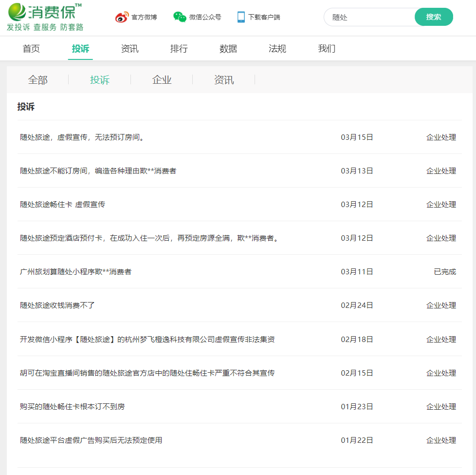Open the 法规 menu item
Image resolution: width=476 pixels, height=475 pixels.
coord(277,49)
